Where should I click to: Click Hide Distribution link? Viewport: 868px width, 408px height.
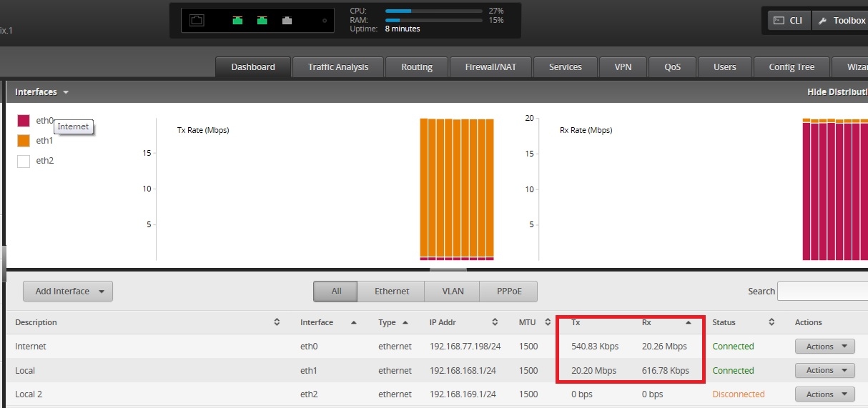pyautogui.click(x=837, y=92)
